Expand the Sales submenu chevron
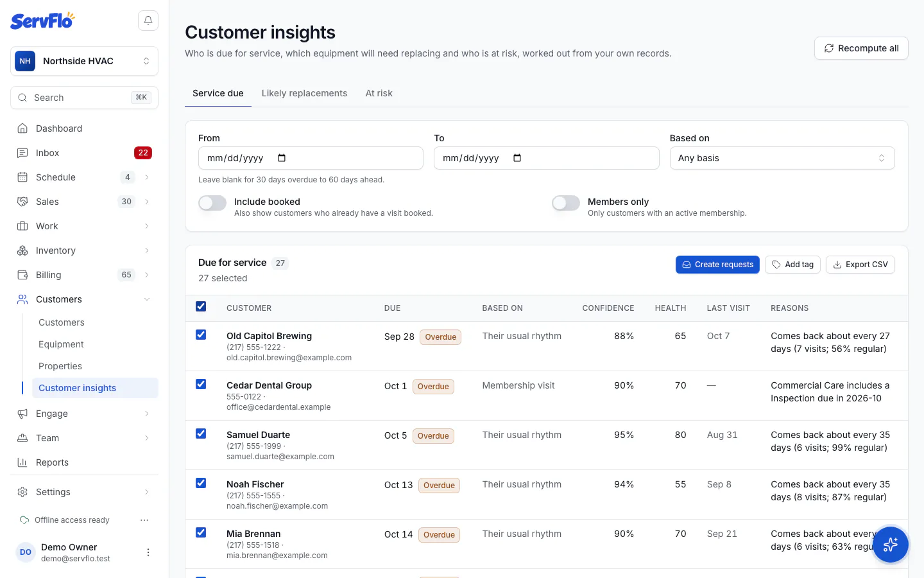The height and width of the screenshot is (578, 924). click(147, 202)
